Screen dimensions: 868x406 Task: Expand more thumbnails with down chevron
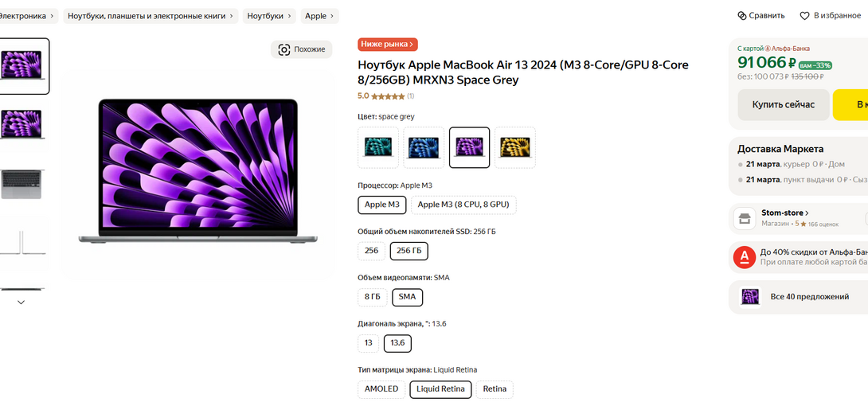(x=21, y=303)
